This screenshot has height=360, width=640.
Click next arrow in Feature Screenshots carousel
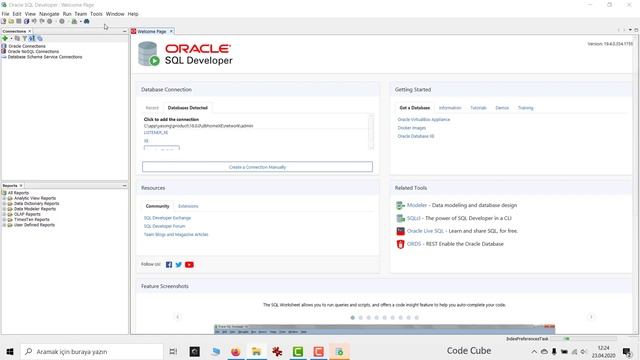(591, 317)
